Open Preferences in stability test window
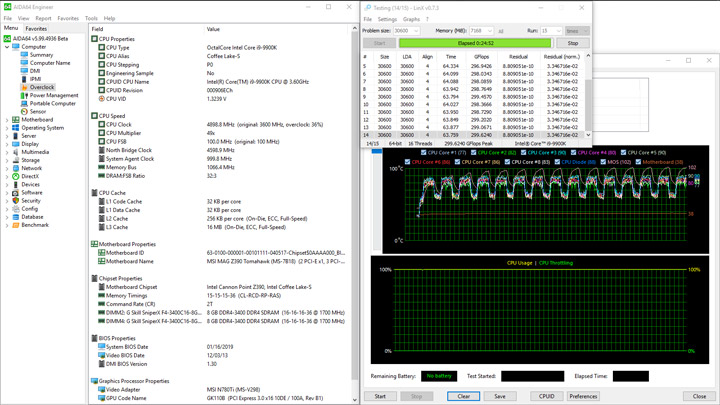 (583, 396)
